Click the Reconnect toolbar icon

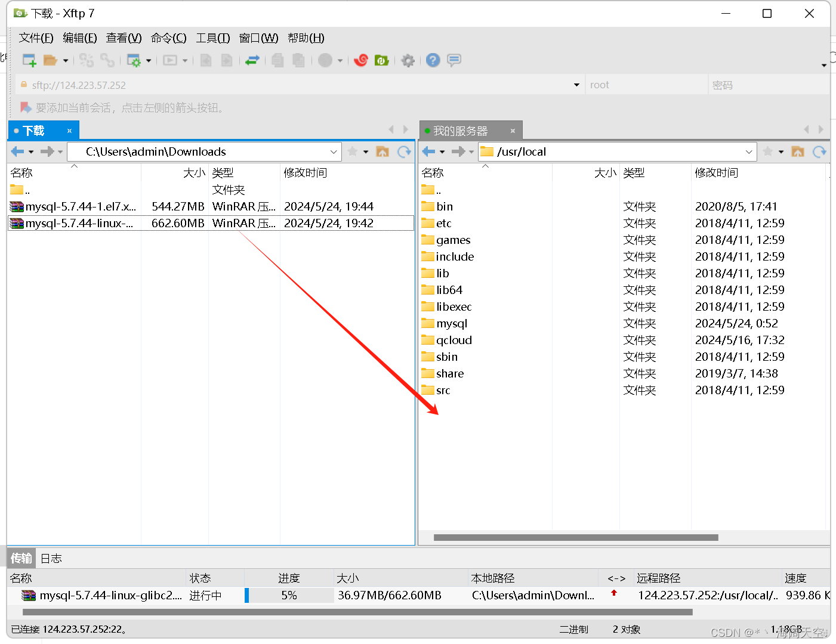tap(87, 60)
